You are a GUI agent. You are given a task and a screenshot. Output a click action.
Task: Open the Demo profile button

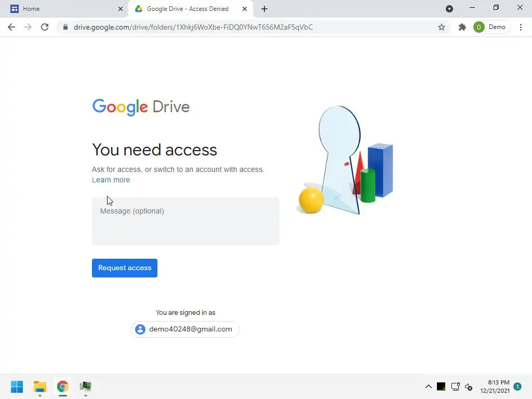tap(491, 27)
